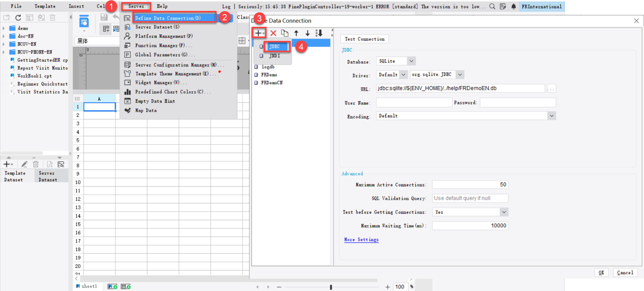Image resolution: width=644 pixels, height=291 pixels.
Task: Delete the selected dataset with trash icon
Action: (x=36, y=164)
